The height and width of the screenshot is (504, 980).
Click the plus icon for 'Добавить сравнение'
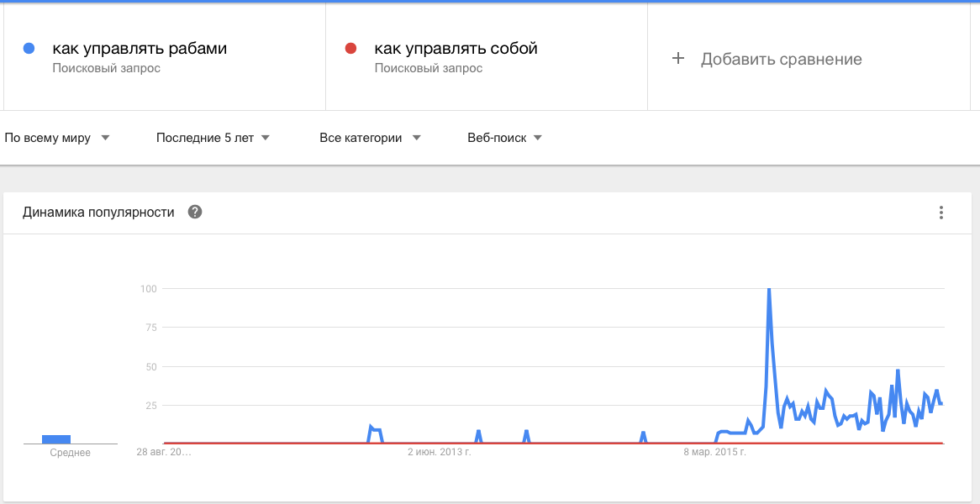coord(677,59)
